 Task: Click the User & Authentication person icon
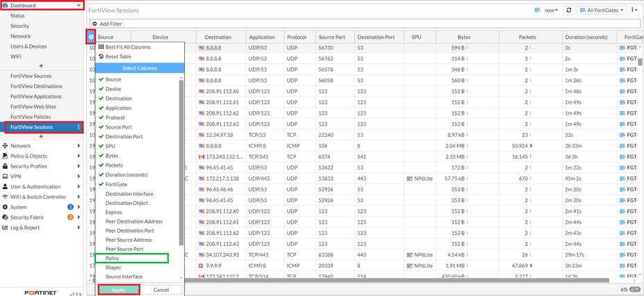point(6,187)
